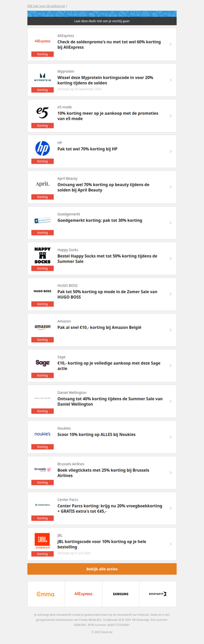This screenshot has height=644, width=204.
Task: Click the Myprotein logo icon
Action: 42,77
